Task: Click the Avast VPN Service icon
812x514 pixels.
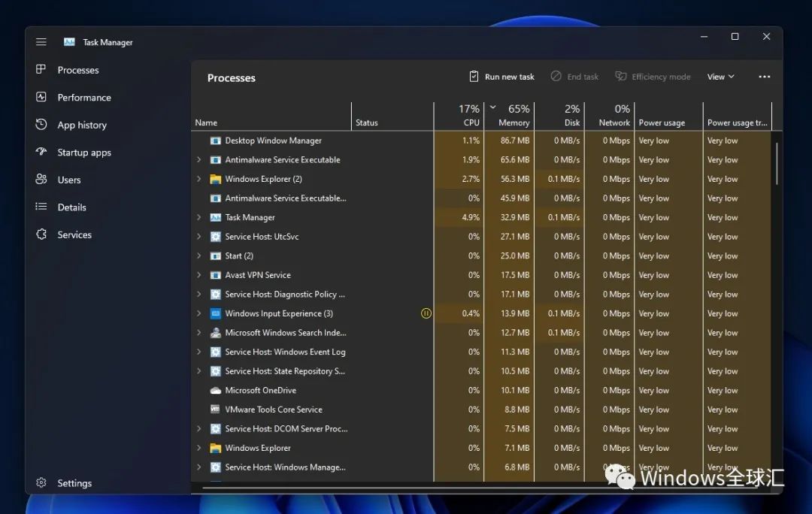Action: point(216,275)
